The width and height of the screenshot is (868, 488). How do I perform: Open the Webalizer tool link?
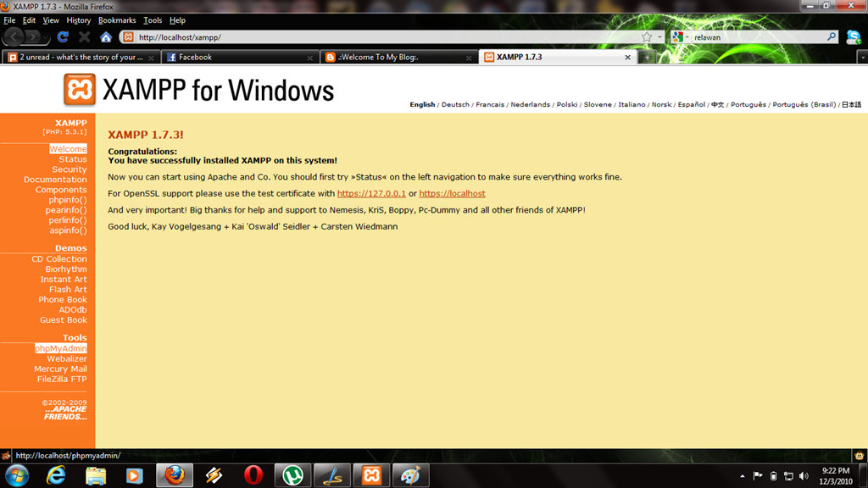[x=66, y=359]
